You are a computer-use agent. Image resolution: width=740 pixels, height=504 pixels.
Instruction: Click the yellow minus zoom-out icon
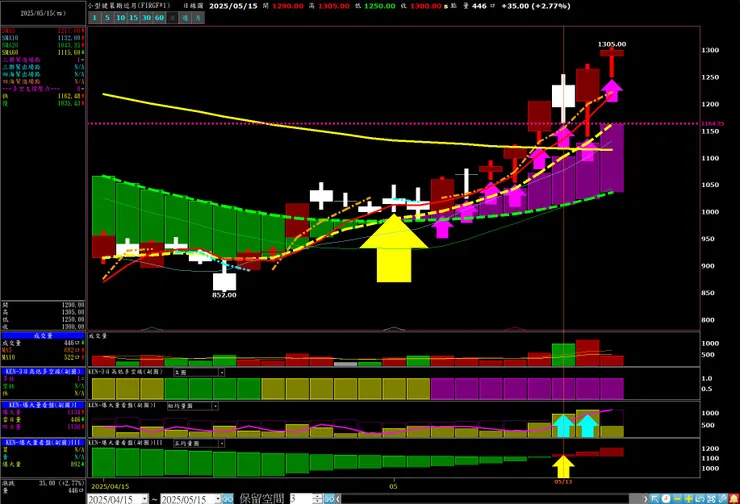click(677, 499)
